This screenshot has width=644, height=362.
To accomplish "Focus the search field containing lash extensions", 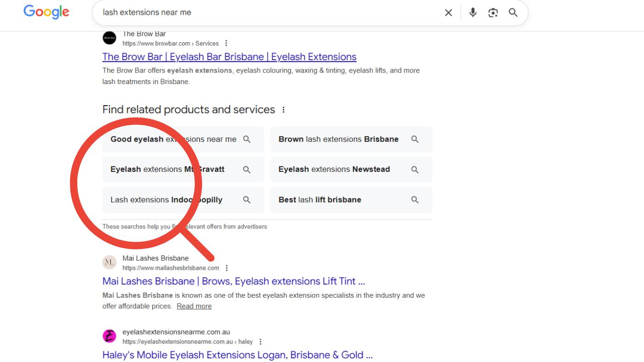I will coord(267,13).
